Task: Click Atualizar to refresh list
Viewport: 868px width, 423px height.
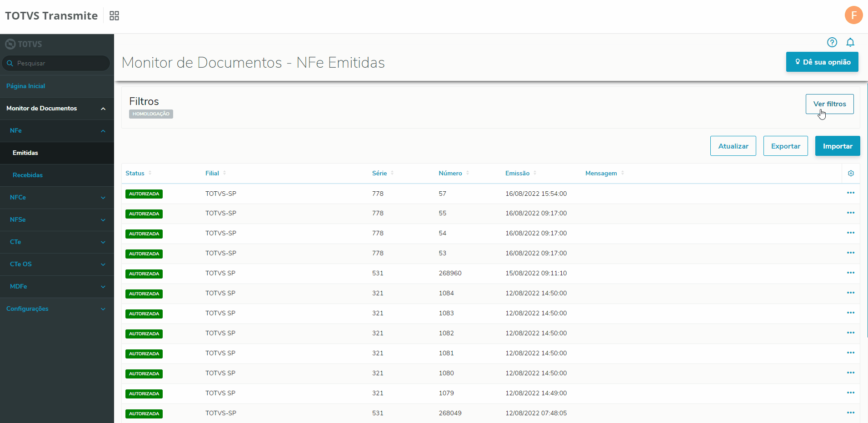Action: click(733, 146)
